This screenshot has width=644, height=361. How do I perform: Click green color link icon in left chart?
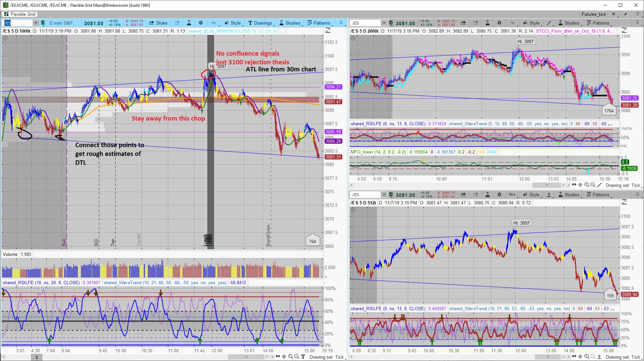43,23
